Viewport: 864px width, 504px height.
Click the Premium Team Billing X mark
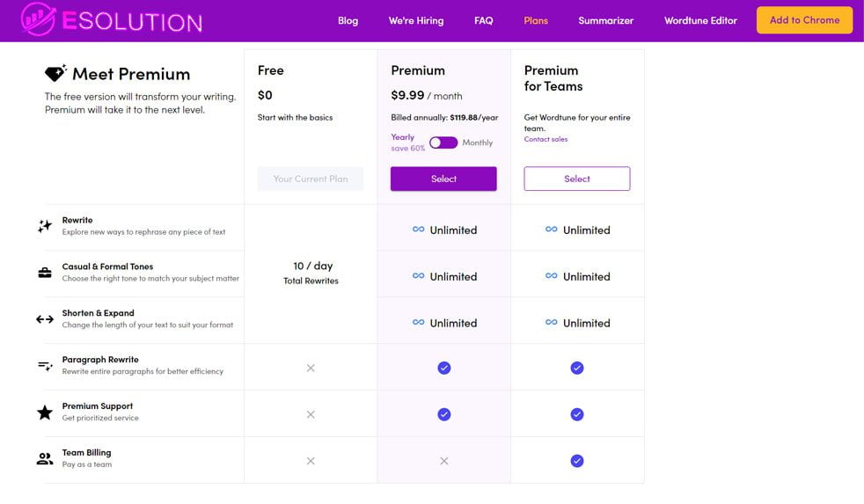[x=443, y=460]
